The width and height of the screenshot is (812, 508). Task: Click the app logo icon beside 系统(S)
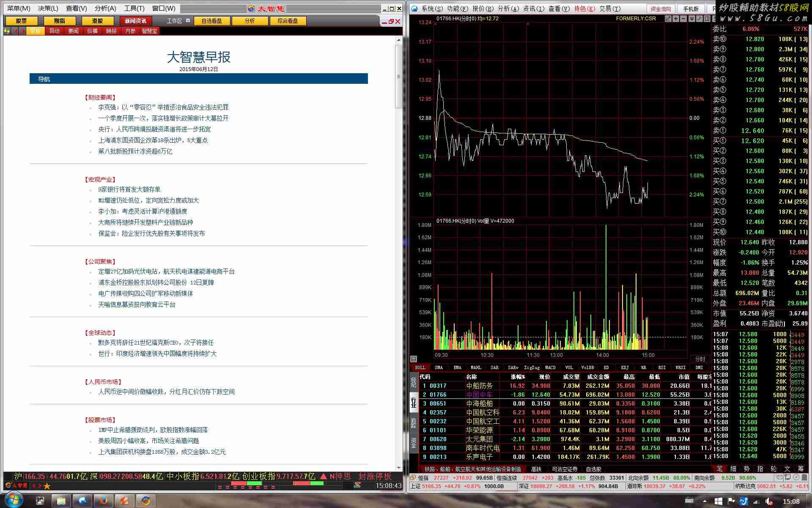click(414, 8)
